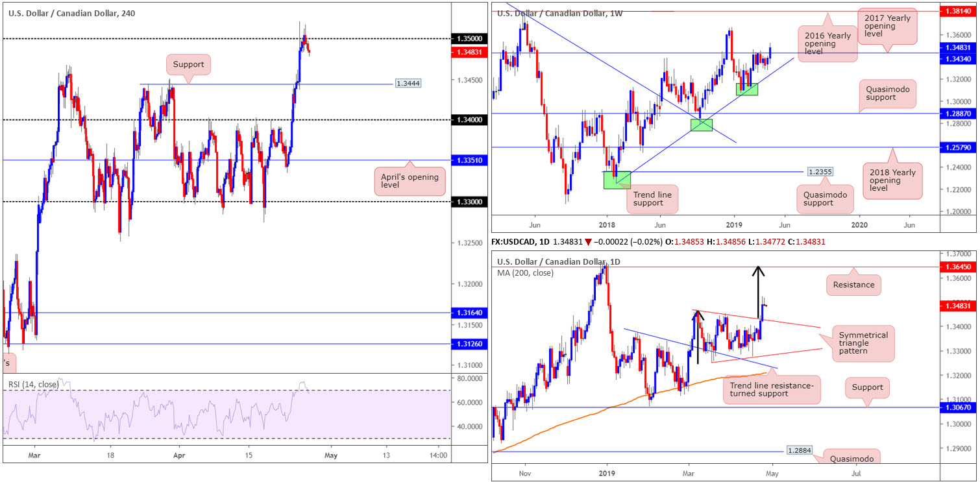Click the 'Mar' date on 240 chart time axis

pyautogui.click(x=36, y=455)
